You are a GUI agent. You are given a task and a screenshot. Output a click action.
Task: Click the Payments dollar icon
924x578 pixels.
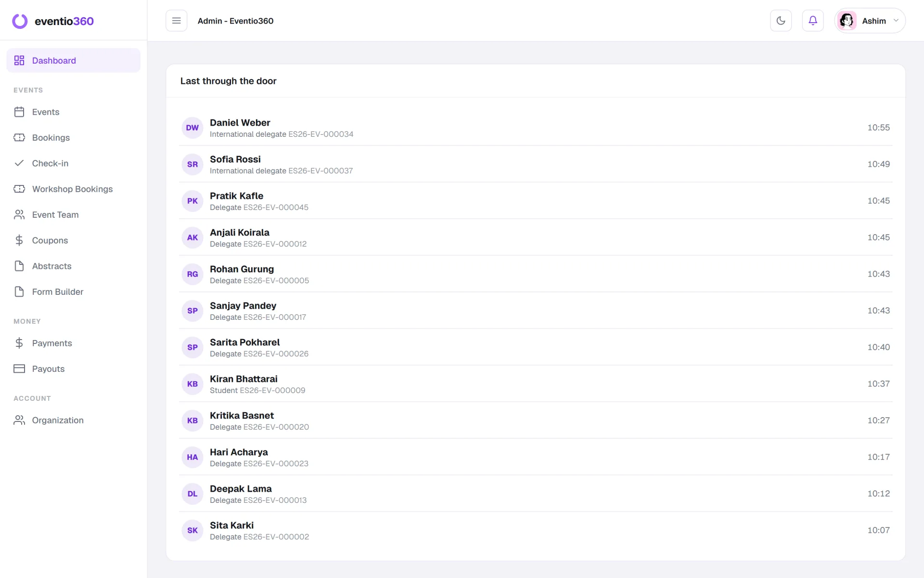tap(19, 343)
